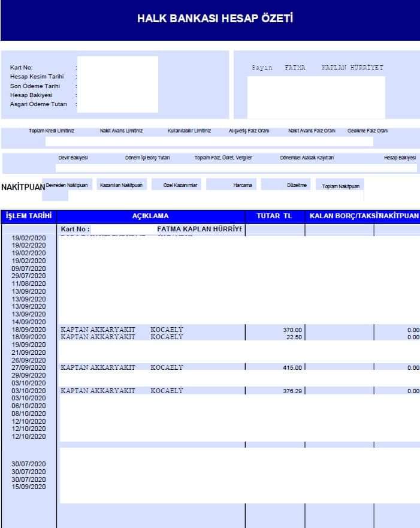Click the amount 22.50
The height and width of the screenshot is (528, 420).
coord(294,337)
